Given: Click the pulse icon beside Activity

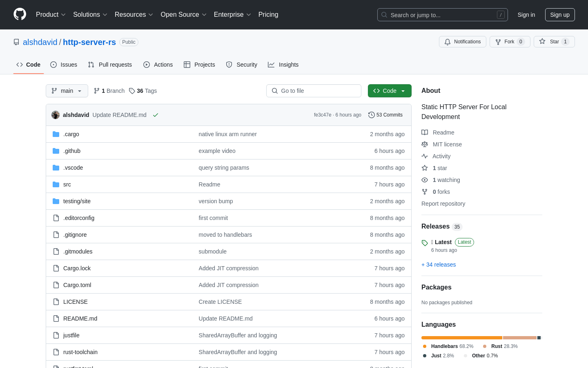Looking at the screenshot, I should click(425, 156).
